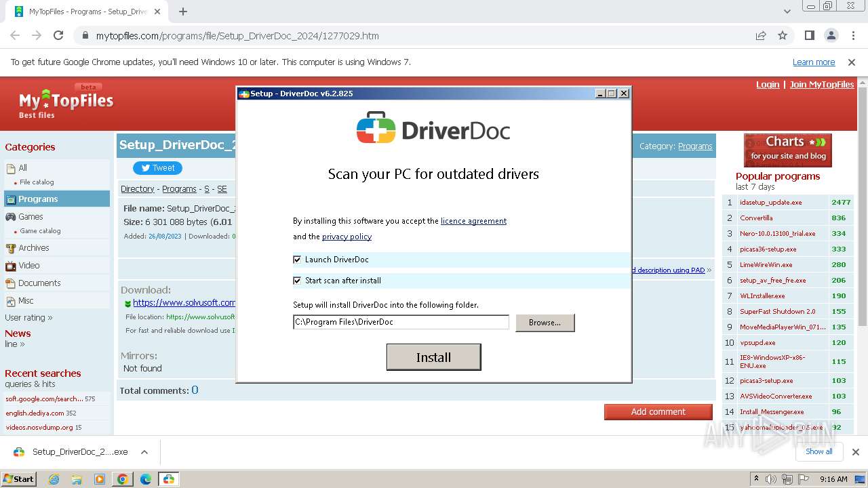Screen dimensions: 868x488
Task: Focus the install folder path field
Action: click(x=401, y=322)
